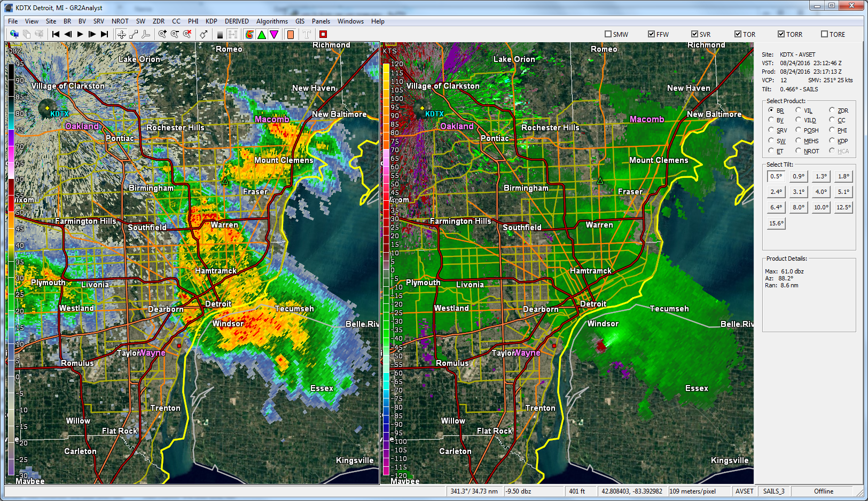Toggle the green triangle TVS icon
Screen dimensions: 868x501
pyautogui.click(x=262, y=34)
